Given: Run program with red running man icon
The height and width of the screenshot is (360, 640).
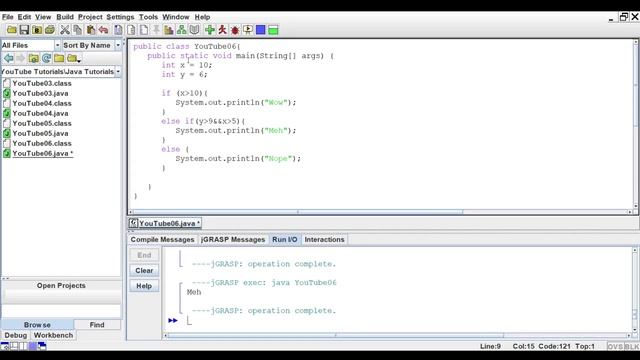Looking at the screenshot, I should pyautogui.click(x=222, y=30).
